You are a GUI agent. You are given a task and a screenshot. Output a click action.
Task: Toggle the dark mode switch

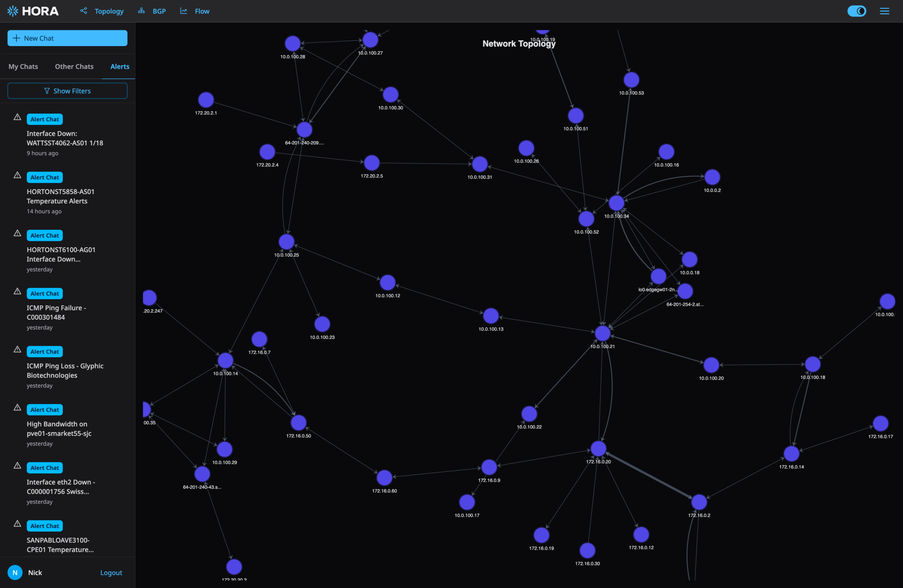(857, 11)
